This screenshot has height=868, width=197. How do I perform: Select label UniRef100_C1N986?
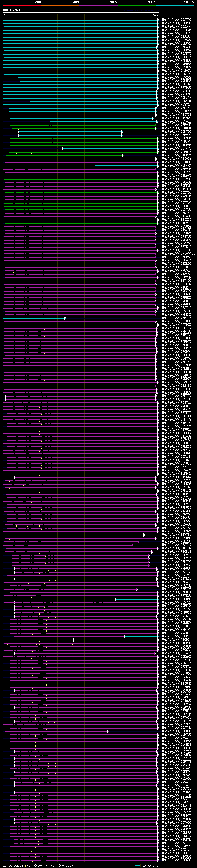point(177,139)
